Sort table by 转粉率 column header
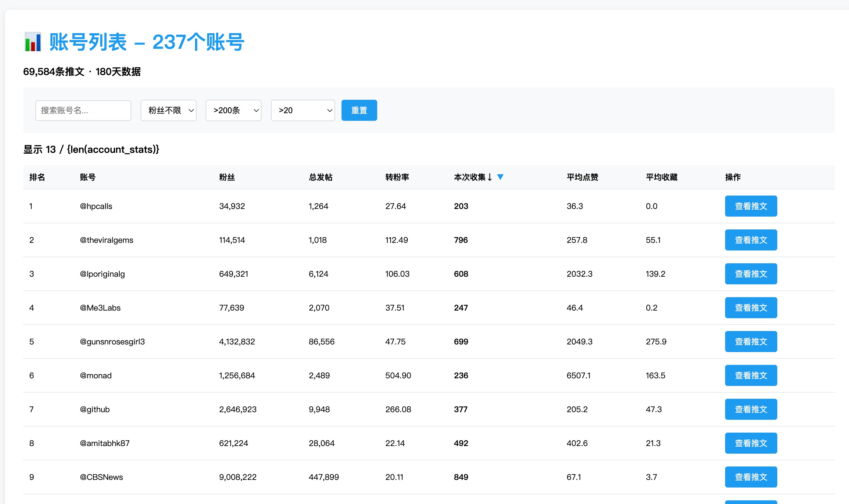 [x=397, y=177]
